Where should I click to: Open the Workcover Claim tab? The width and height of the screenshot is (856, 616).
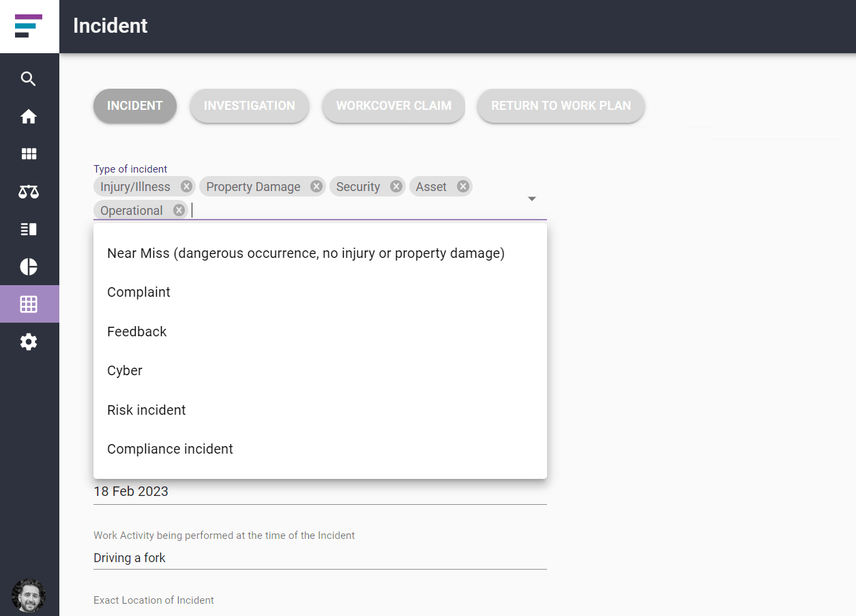tap(394, 106)
